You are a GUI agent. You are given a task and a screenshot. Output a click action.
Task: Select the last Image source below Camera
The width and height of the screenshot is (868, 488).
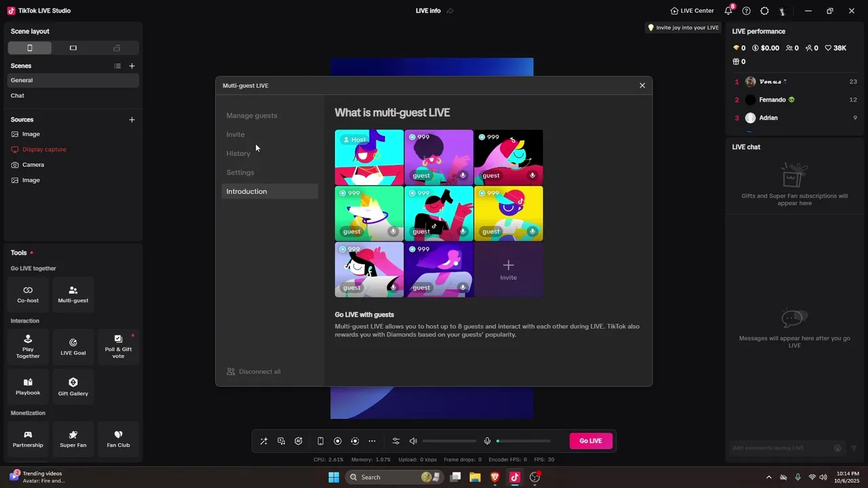73,180
